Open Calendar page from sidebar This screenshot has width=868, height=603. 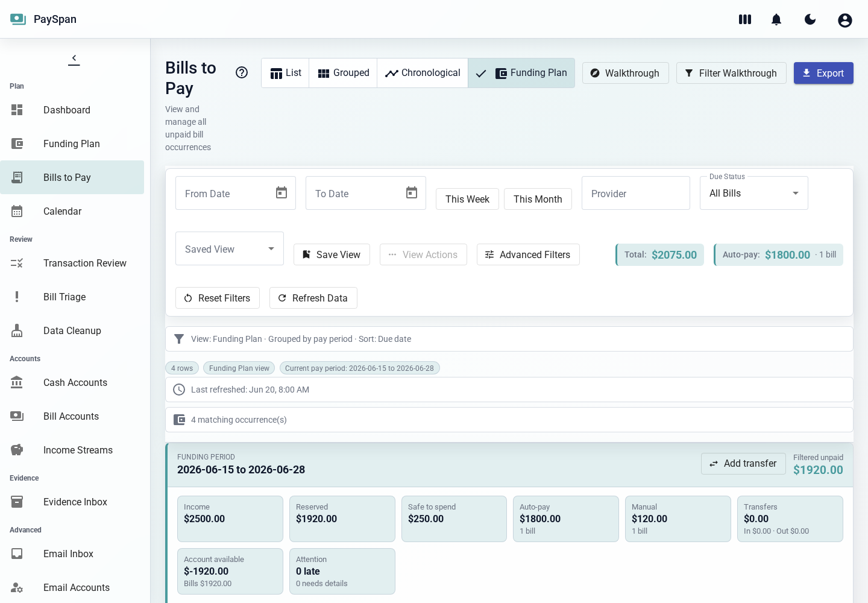72,211
